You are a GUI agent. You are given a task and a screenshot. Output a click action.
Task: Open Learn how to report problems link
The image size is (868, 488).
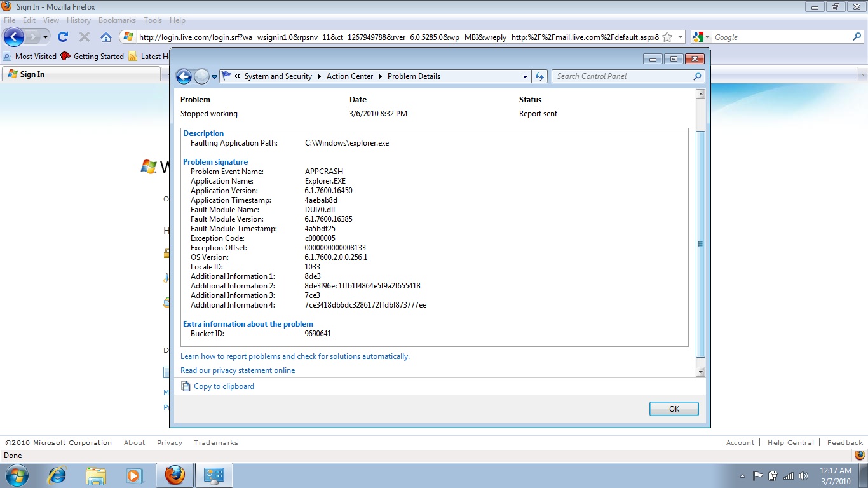[x=295, y=356]
